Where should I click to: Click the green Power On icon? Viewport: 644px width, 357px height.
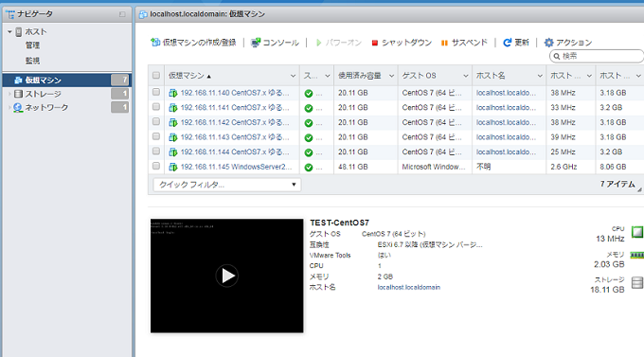319,43
